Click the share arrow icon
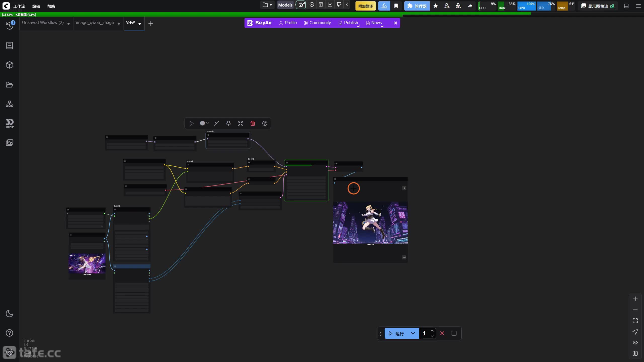Image resolution: width=644 pixels, height=362 pixels. [470, 6]
